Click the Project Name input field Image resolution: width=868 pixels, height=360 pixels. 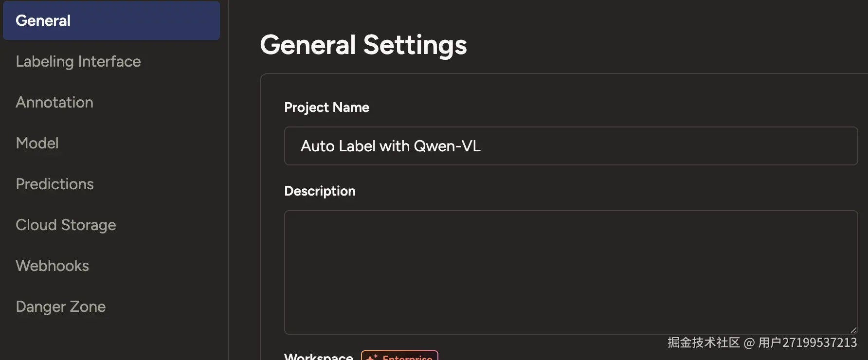pos(570,146)
